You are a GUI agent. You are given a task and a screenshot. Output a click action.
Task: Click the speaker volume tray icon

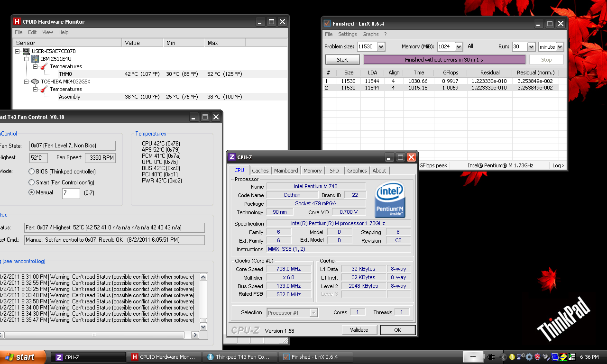click(546, 357)
